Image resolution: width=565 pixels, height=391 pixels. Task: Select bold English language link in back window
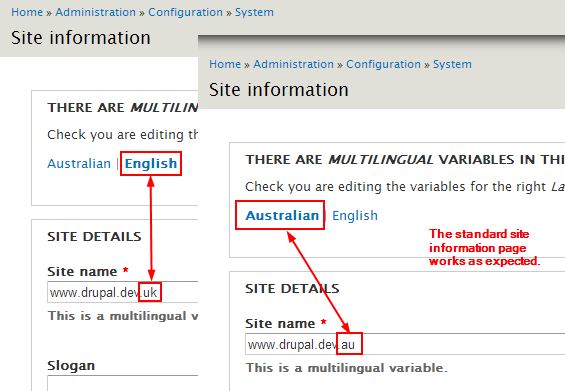[x=151, y=164]
